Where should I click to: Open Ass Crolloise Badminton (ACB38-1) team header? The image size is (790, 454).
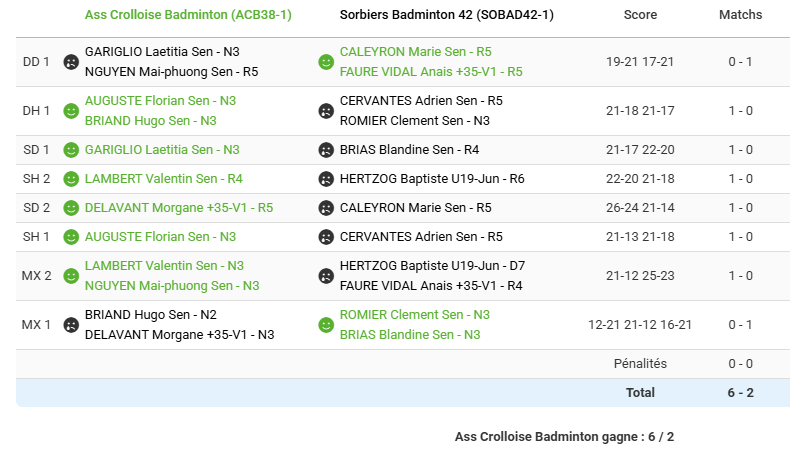click(188, 15)
